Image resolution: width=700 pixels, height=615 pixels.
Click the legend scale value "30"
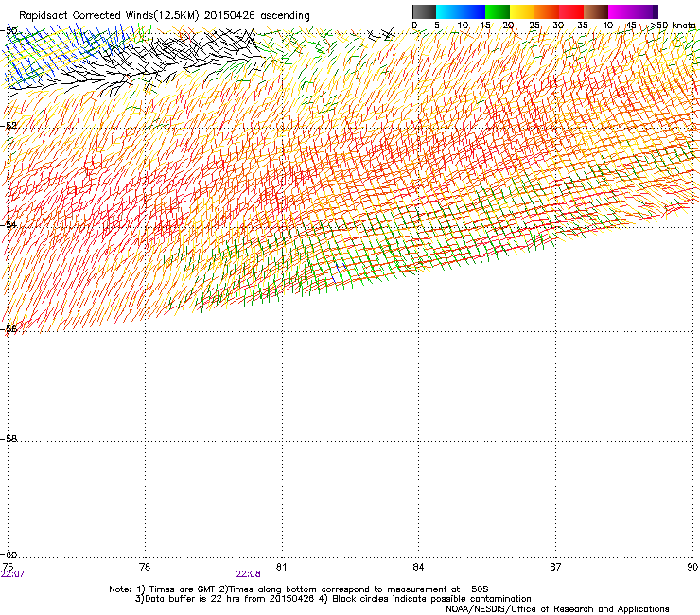pyautogui.click(x=558, y=26)
